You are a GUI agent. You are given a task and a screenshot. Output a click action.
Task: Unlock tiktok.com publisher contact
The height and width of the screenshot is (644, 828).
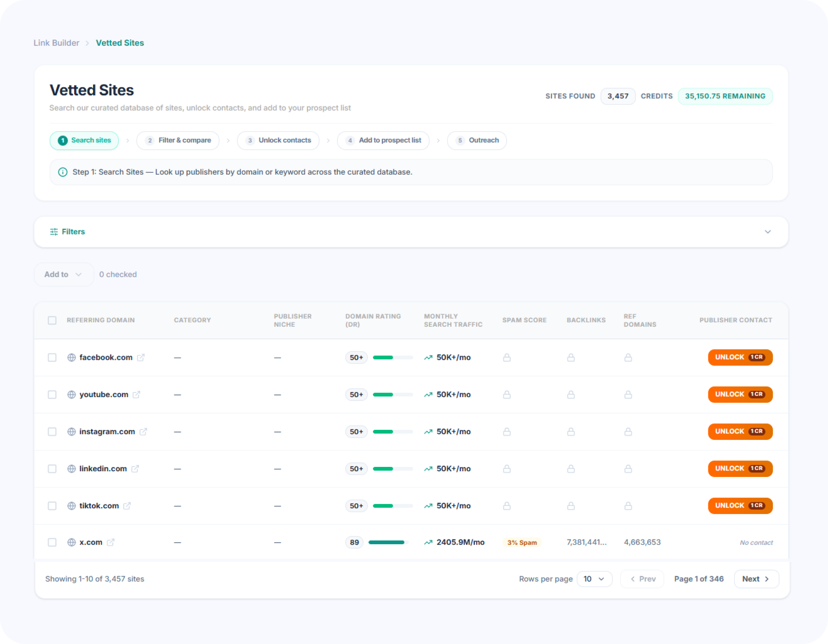click(x=740, y=506)
